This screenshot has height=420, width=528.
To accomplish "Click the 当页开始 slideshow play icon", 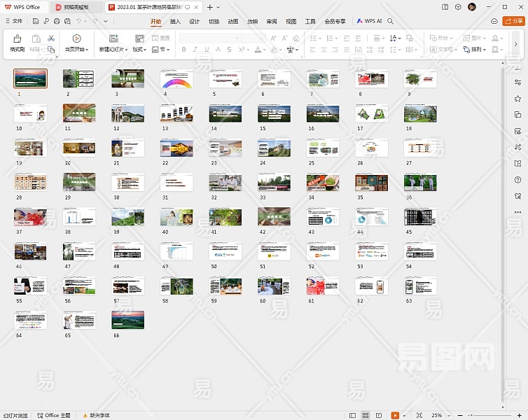I will 76,38.
